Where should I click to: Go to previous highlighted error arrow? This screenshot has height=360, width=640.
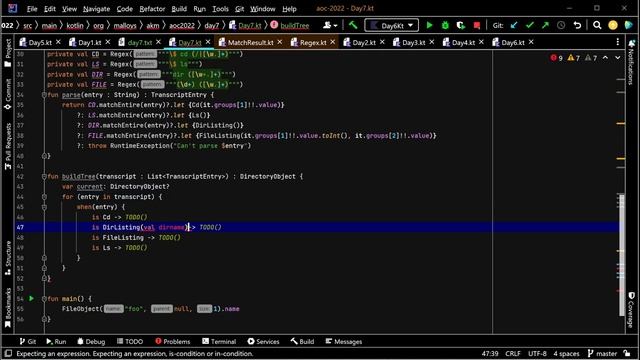click(x=605, y=58)
